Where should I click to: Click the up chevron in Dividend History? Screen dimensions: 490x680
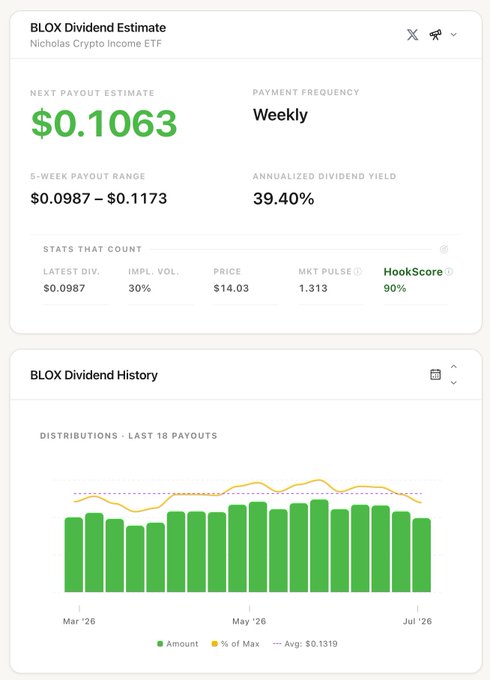click(x=454, y=366)
